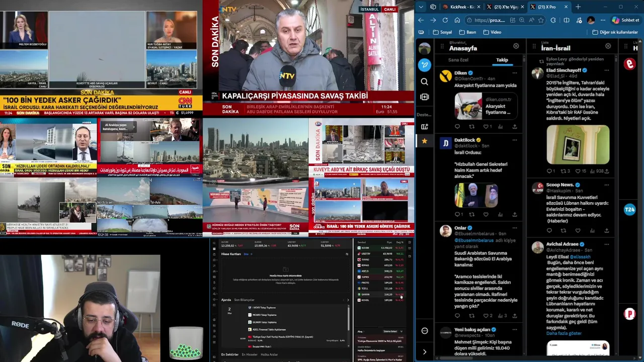644x362 pixels.
Task: Open more options on Diken post
Action: [515, 73]
